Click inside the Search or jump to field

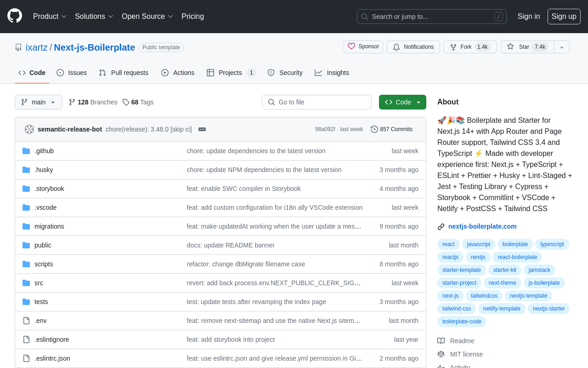tap(431, 16)
